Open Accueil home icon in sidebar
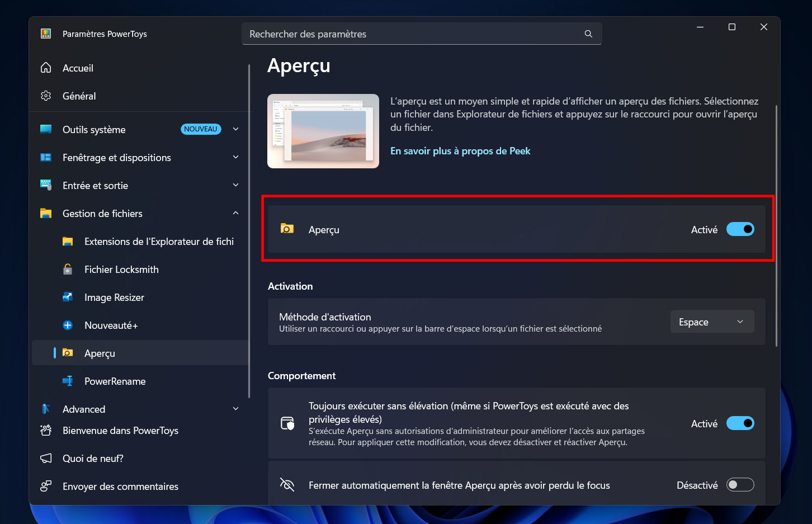812x524 pixels. (46, 68)
